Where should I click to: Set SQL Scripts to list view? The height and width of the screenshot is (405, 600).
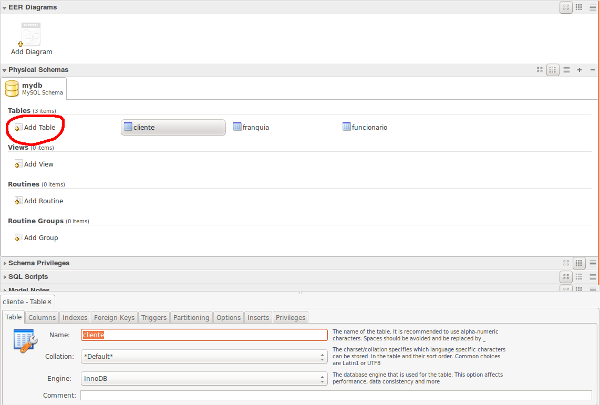[x=593, y=276]
